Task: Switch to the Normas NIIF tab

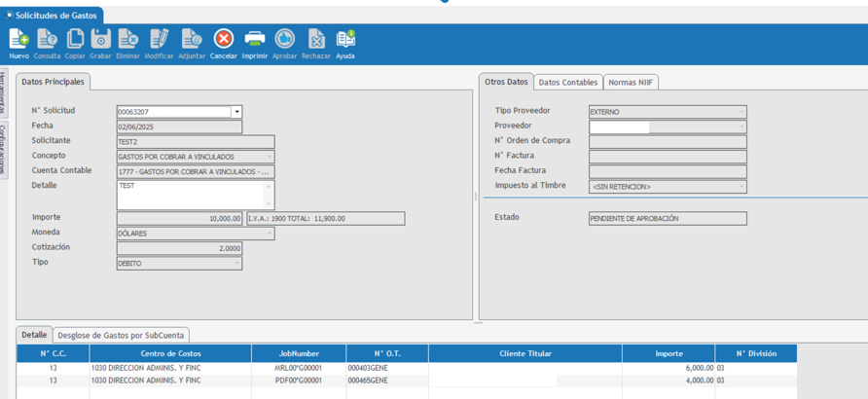Action: tap(631, 83)
